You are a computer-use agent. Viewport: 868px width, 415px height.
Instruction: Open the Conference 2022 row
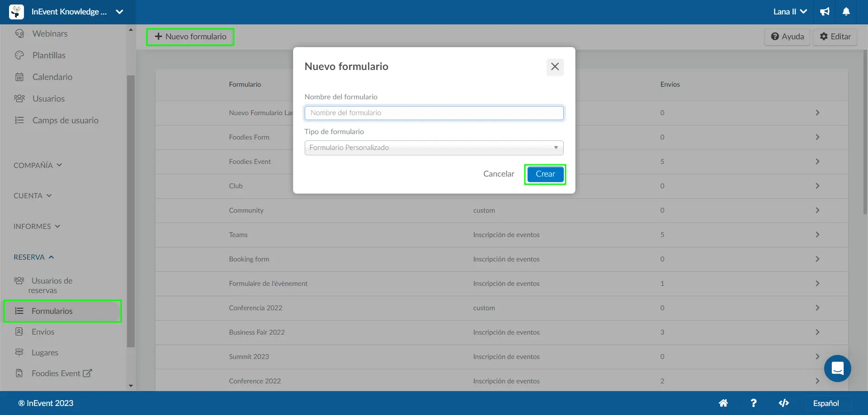pos(502,381)
